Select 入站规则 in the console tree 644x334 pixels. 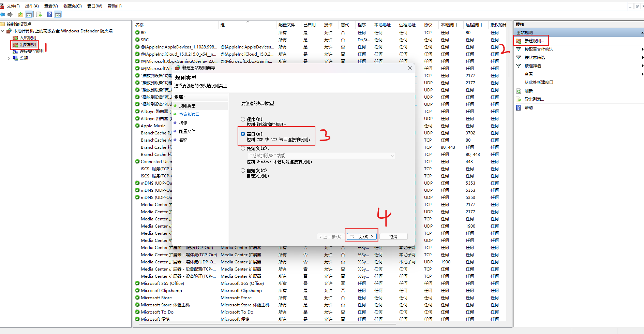[28, 38]
